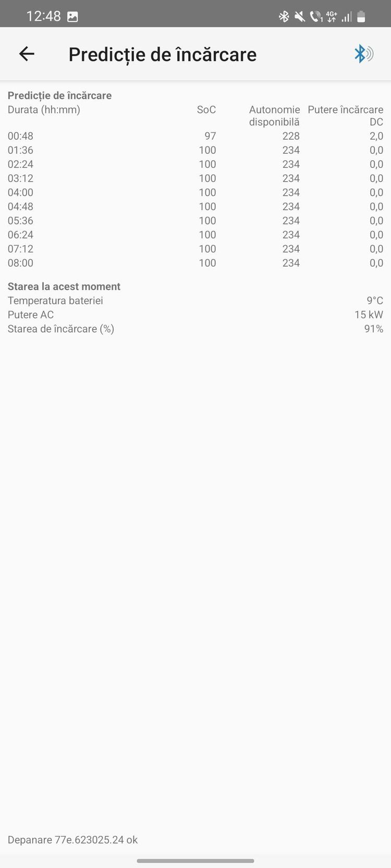Tap the signal strength bars icon
Image resolution: width=391 pixels, height=868 pixels.
(346, 17)
